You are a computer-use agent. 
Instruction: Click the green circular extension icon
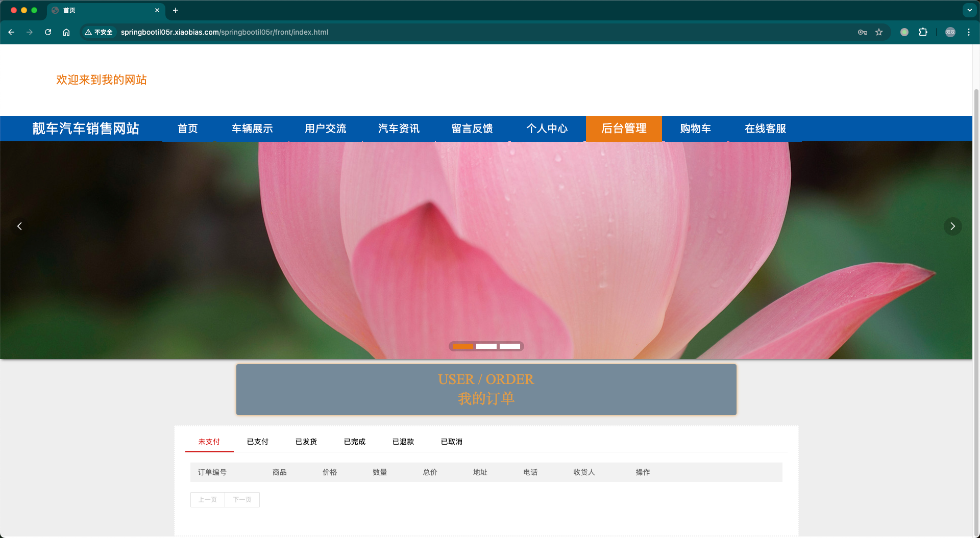(x=904, y=32)
